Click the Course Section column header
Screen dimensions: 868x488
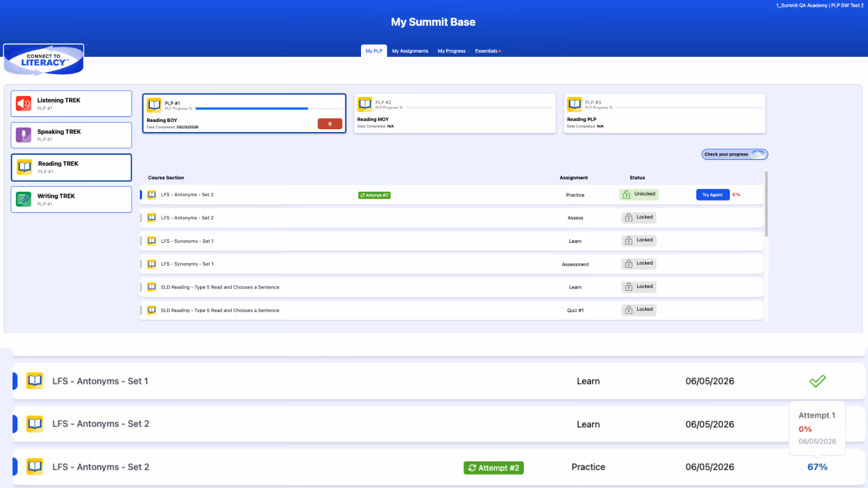tap(166, 178)
